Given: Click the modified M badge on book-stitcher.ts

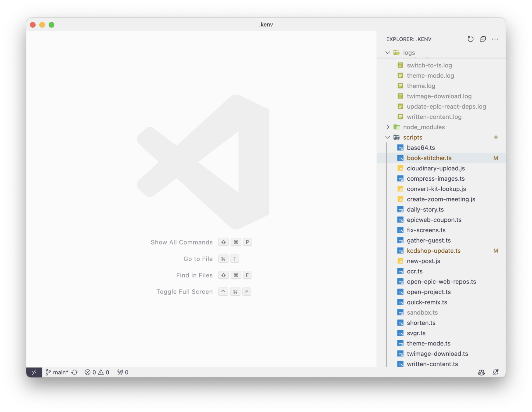Looking at the screenshot, I should click(496, 158).
